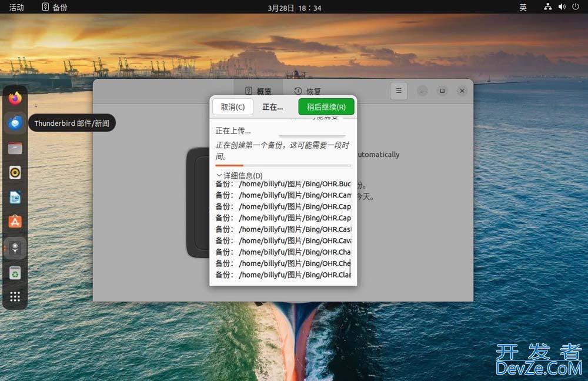Click the volume icon in top bar

[x=562, y=6]
